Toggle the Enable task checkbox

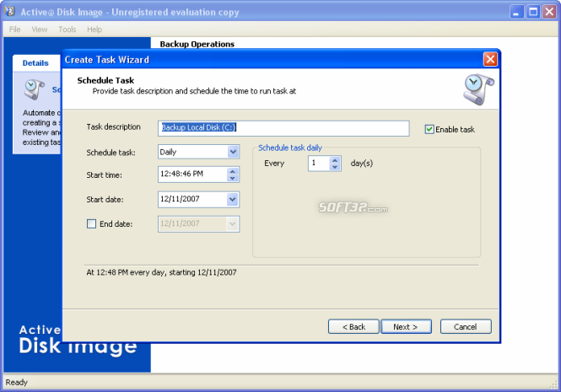pos(429,129)
